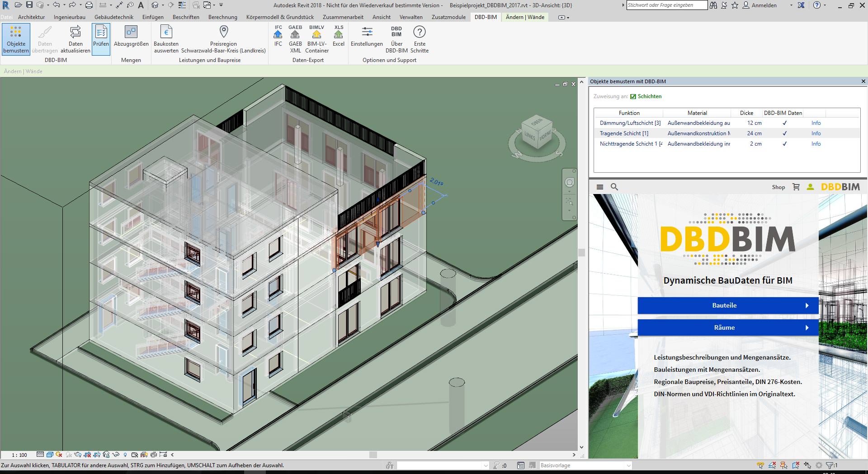Screen dimensions: 868x474
Task: Open Info link for Nichttragende Schicht row
Action: [x=816, y=144]
